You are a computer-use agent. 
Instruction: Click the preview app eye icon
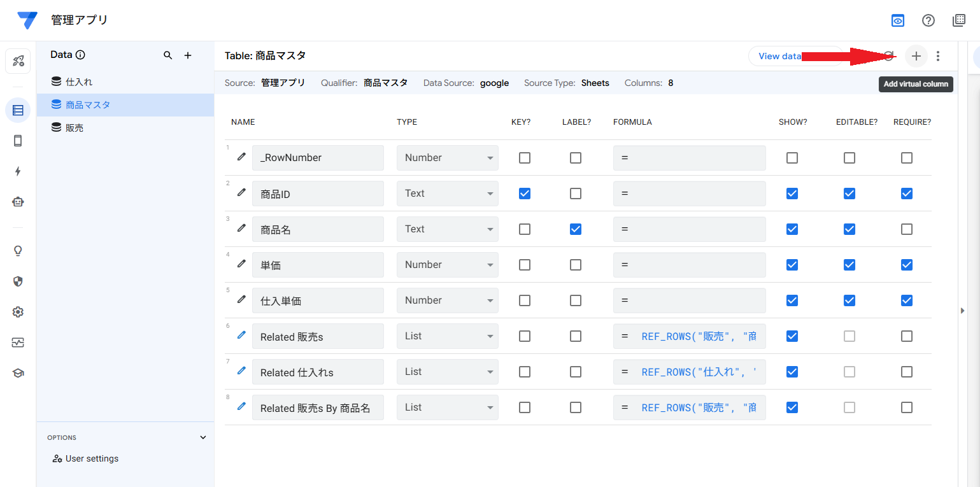coord(898,20)
